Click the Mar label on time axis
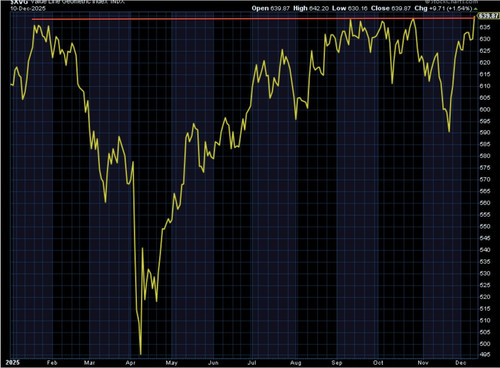The height and width of the screenshot is (368, 500). point(89,362)
